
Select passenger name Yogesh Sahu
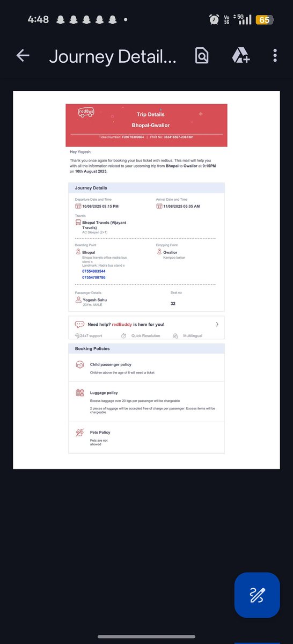click(96, 300)
